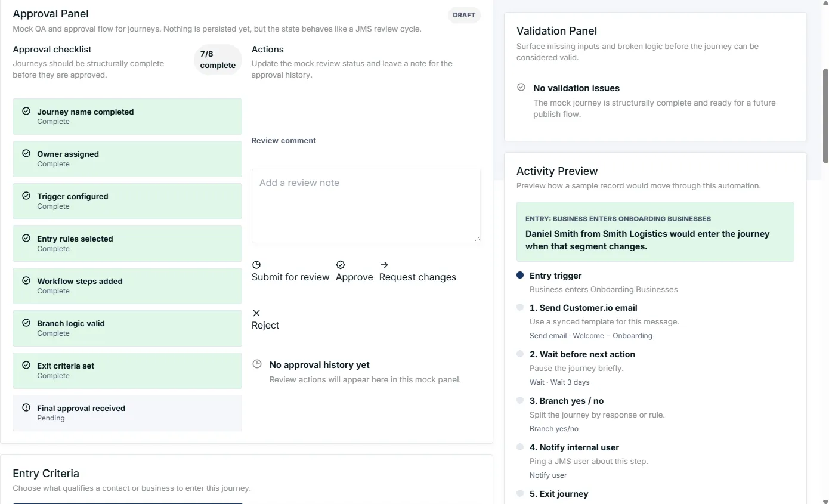The image size is (829, 504).
Task: Click the Branch yes/no detail text
Action: 554,429
